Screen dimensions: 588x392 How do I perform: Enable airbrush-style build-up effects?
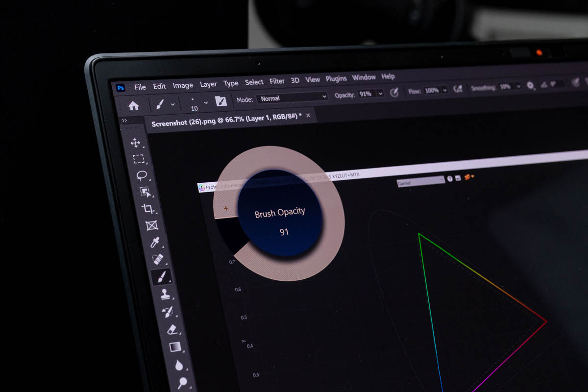458,89
